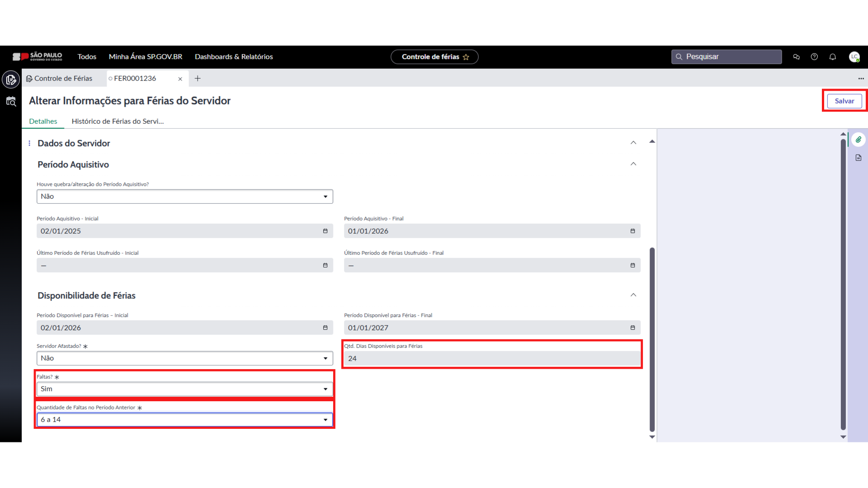
Task: Open the Faltas? dropdown
Action: click(184, 389)
